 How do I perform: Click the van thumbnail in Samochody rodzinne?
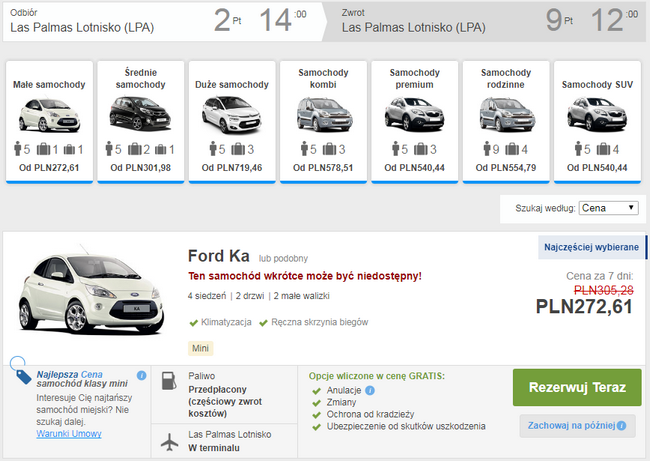point(507,114)
